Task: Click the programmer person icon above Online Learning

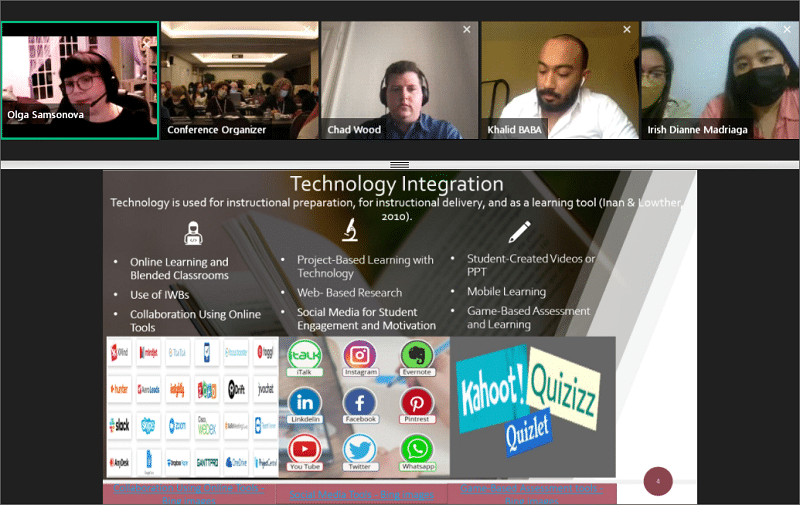Action: (x=193, y=233)
